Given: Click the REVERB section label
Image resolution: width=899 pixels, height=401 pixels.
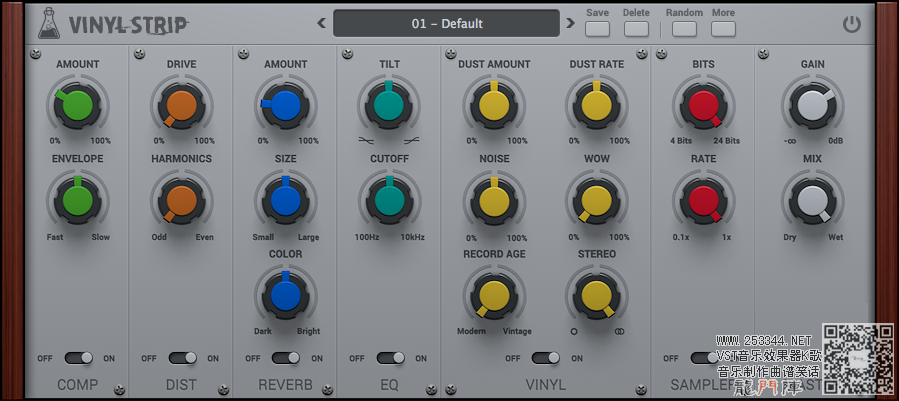Looking at the screenshot, I should point(286,384).
